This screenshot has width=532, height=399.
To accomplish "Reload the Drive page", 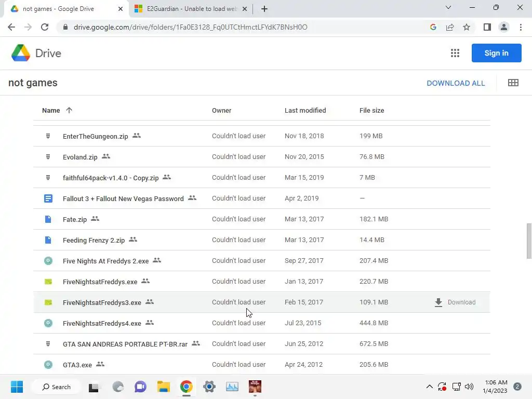I will pos(45,27).
